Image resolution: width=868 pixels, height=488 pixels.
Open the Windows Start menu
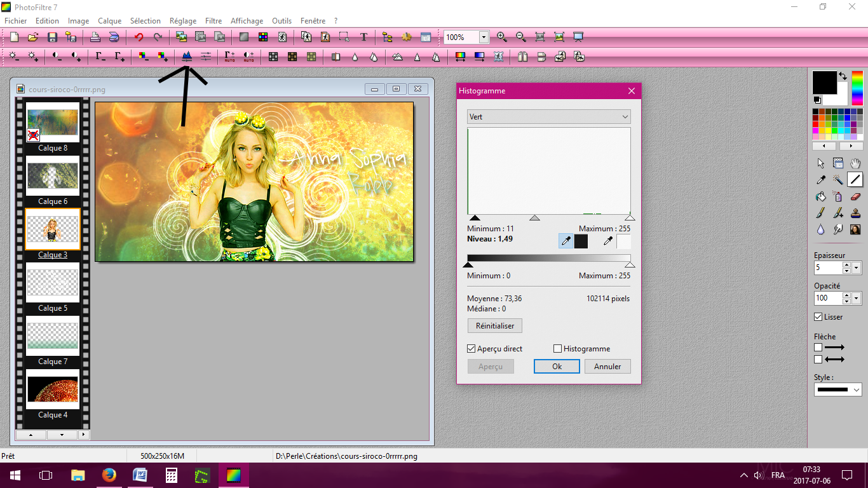[x=15, y=475]
